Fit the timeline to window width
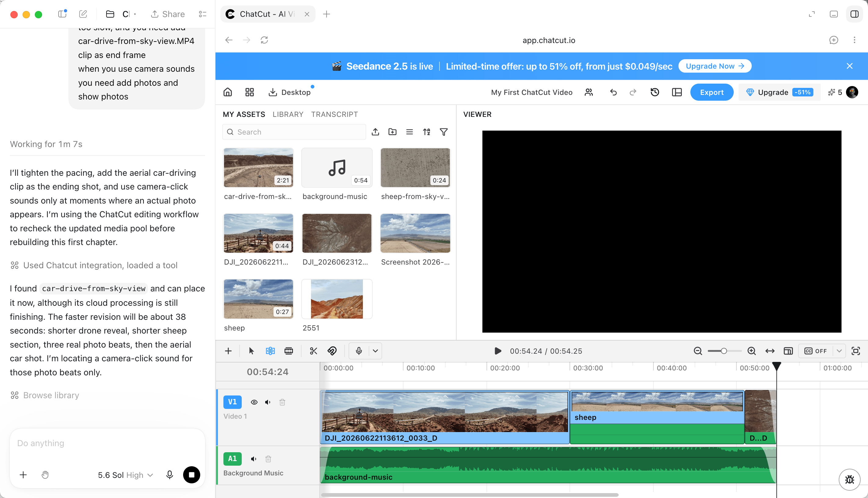Viewport: 868px width, 498px height. 770,351
